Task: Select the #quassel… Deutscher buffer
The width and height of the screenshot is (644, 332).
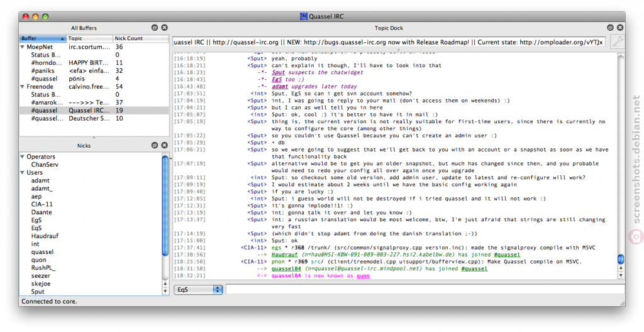Action: tap(94, 118)
